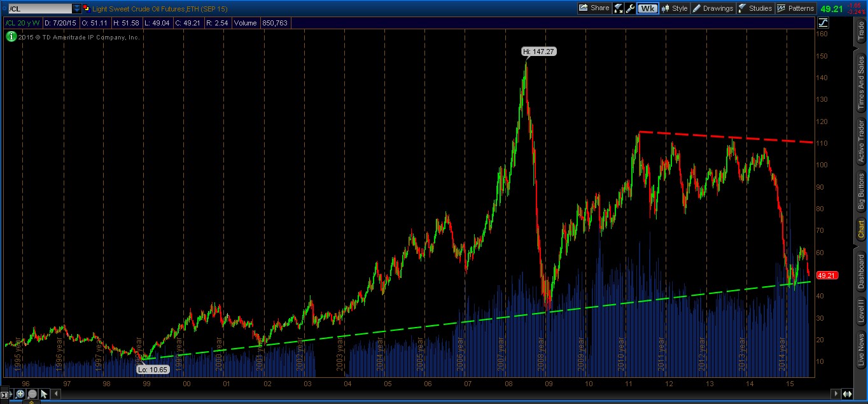The image size is (868, 404).
Task: Click the maximize chart icon top right
Action: [x=822, y=22]
